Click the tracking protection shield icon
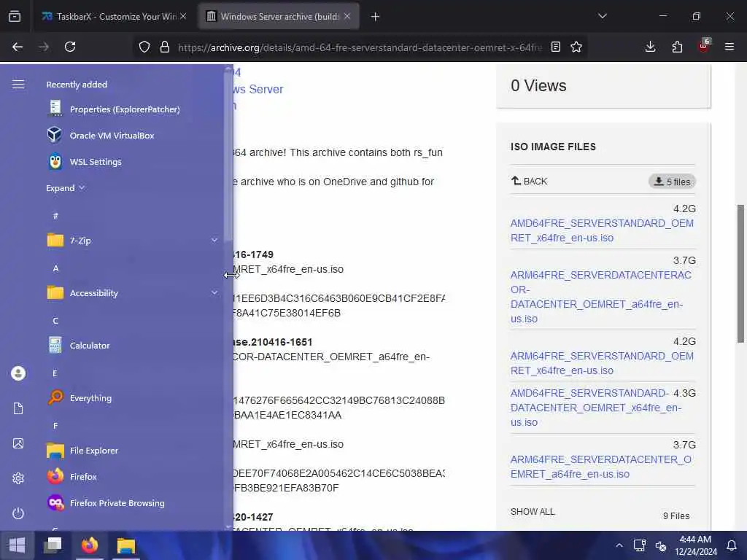This screenshot has height=560, width=747. point(144,47)
